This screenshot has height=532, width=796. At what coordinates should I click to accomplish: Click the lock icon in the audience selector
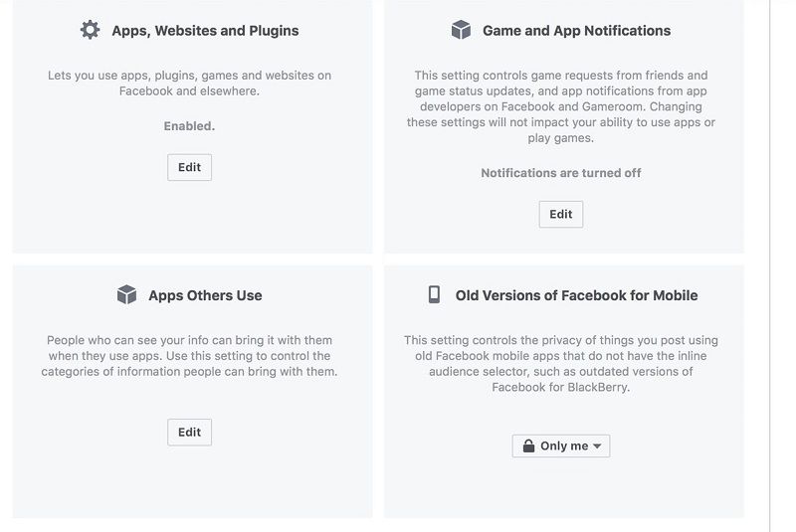(527, 446)
